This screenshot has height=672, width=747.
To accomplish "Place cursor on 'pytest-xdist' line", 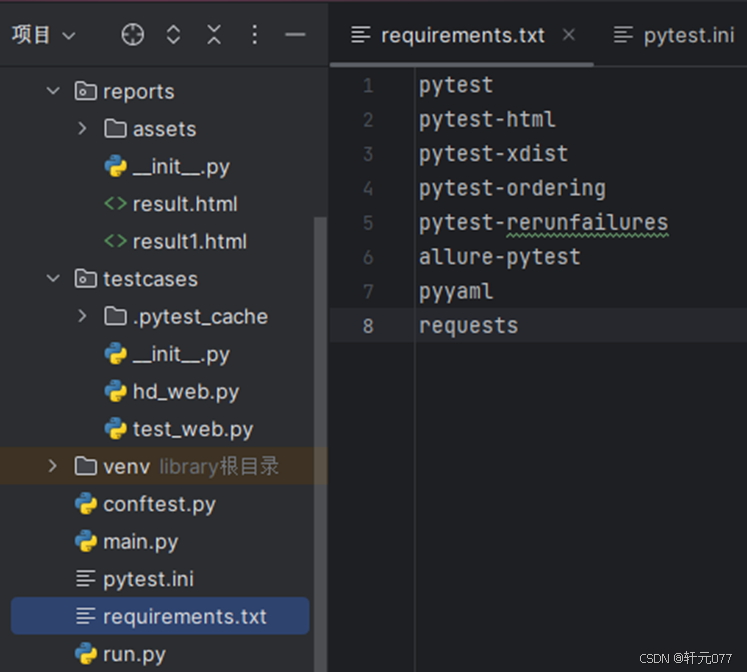I will [493, 154].
